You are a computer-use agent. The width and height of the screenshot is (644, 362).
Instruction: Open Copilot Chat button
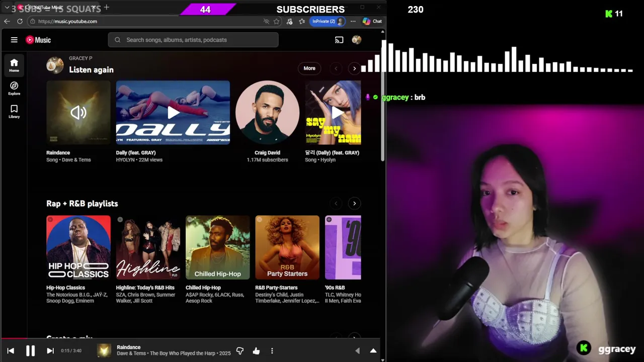[x=372, y=21]
